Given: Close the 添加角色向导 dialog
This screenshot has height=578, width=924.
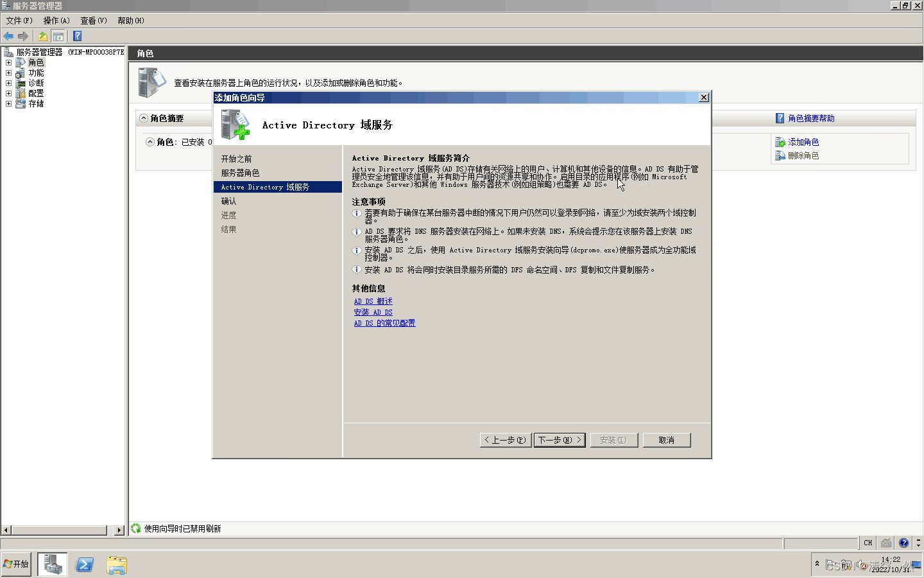Looking at the screenshot, I should click(703, 97).
